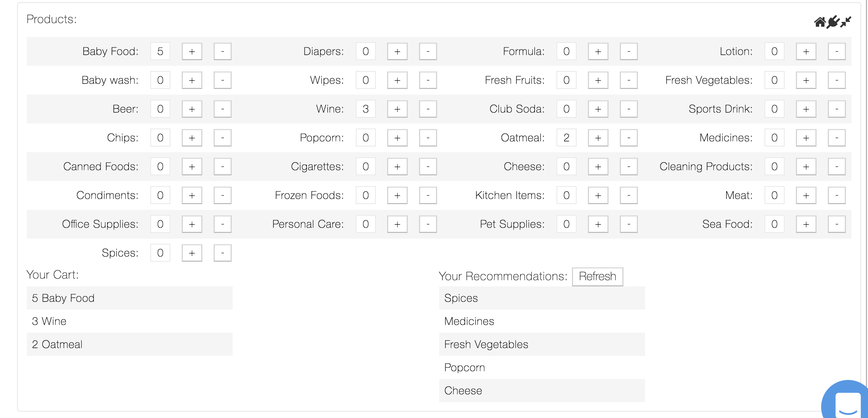This screenshot has height=418, width=868.
Task: Increase Baby Food quantity with plus
Action: click(192, 51)
